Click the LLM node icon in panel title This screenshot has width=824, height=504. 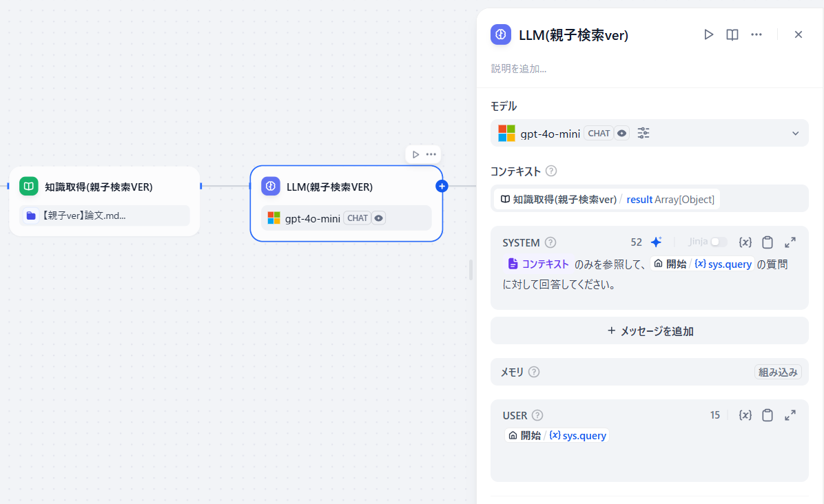[x=501, y=34]
